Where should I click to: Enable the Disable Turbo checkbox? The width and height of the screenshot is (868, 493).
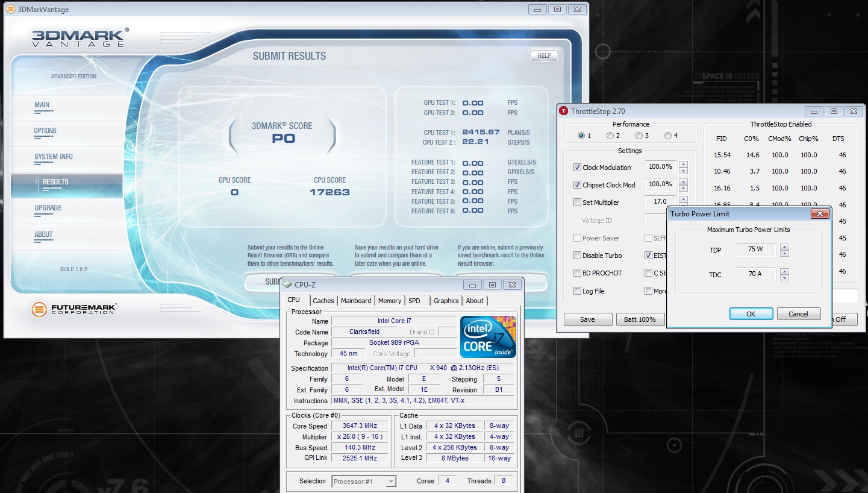click(x=578, y=256)
